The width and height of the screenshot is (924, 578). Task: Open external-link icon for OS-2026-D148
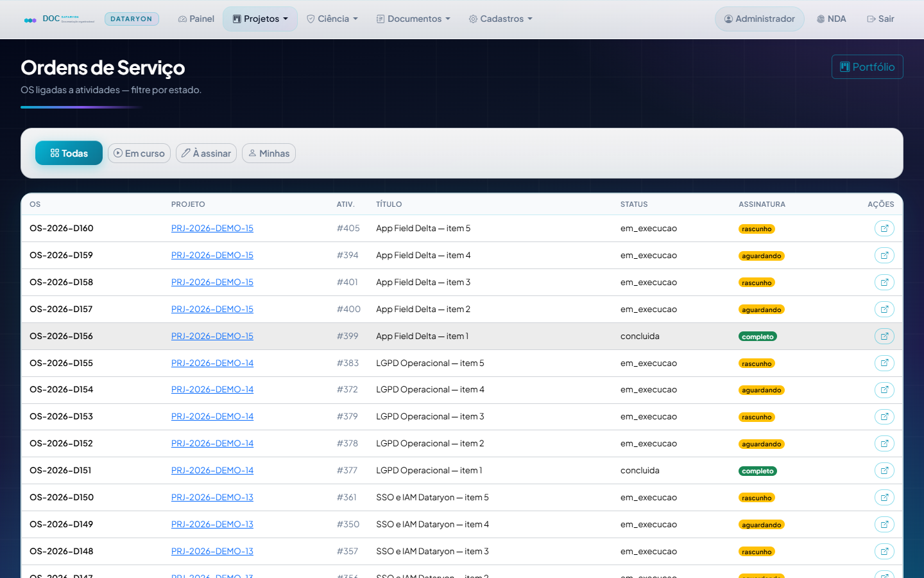(884, 552)
